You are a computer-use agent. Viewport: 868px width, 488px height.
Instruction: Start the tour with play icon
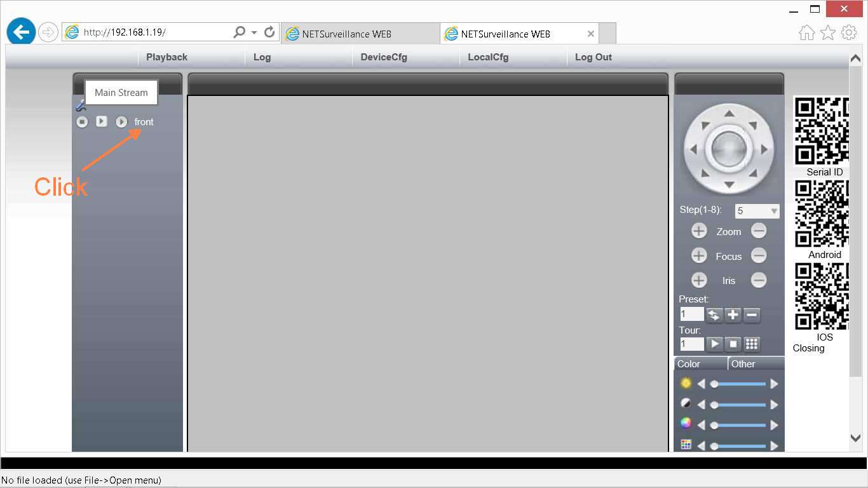coord(714,344)
